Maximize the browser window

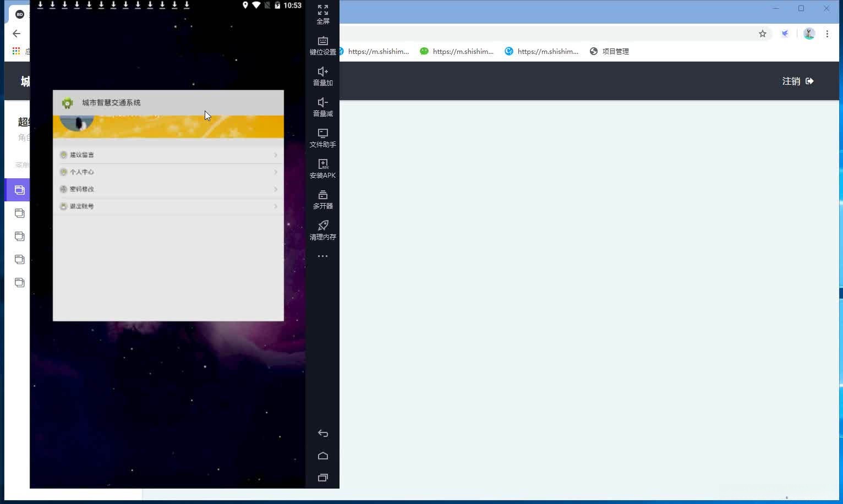click(801, 8)
